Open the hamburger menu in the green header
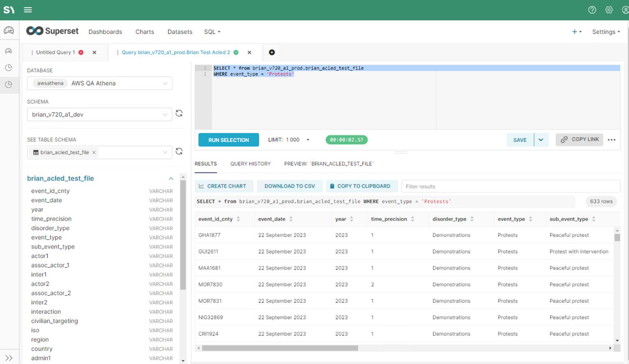 28,10
